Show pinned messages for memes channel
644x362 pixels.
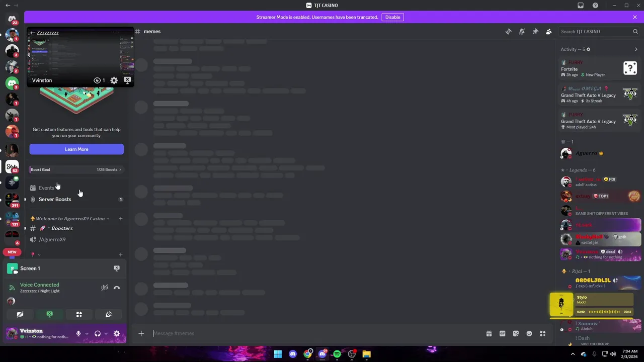[535, 32]
